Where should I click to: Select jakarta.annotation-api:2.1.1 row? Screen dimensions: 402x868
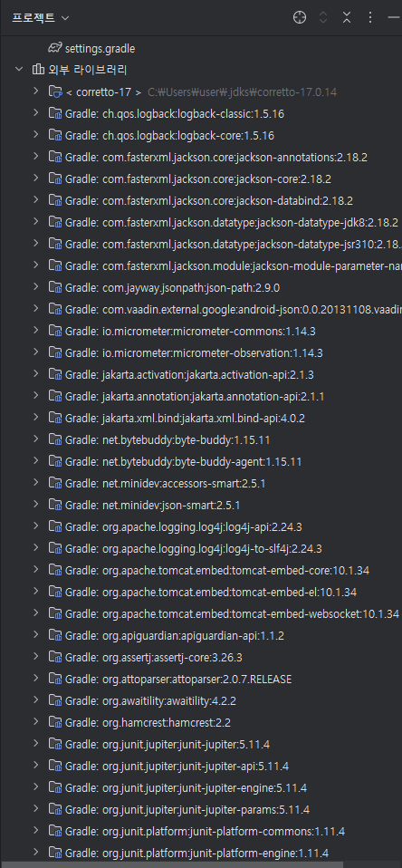(x=201, y=396)
